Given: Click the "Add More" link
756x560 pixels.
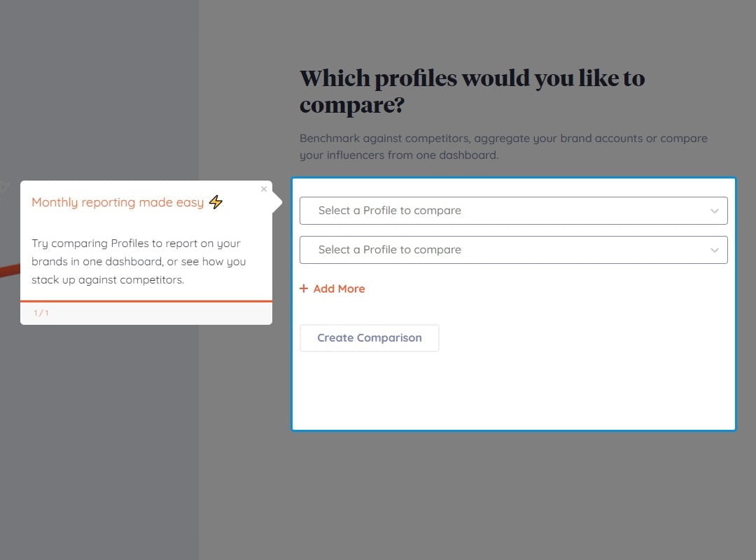Looking at the screenshot, I should tap(339, 288).
